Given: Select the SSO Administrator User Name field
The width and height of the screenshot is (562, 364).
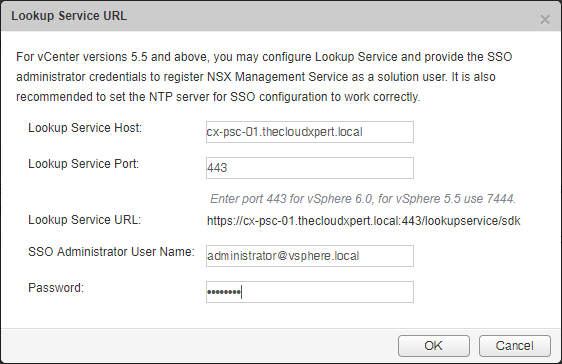Looking at the screenshot, I should tap(310, 256).
